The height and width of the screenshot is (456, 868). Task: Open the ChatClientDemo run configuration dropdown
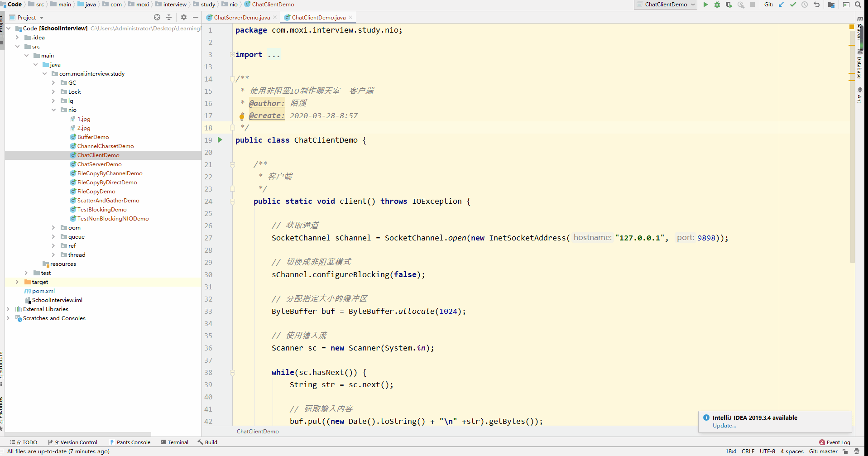pyautogui.click(x=666, y=5)
